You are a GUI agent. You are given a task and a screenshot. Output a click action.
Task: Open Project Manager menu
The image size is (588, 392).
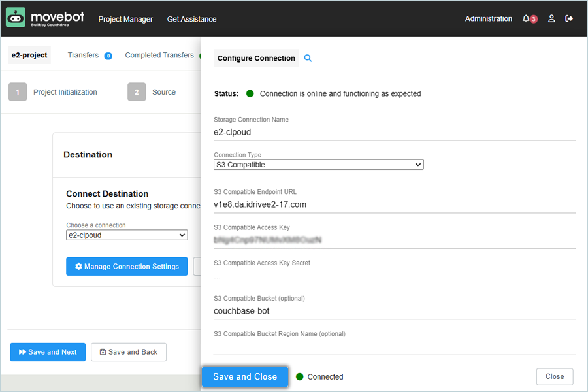pyautogui.click(x=125, y=19)
